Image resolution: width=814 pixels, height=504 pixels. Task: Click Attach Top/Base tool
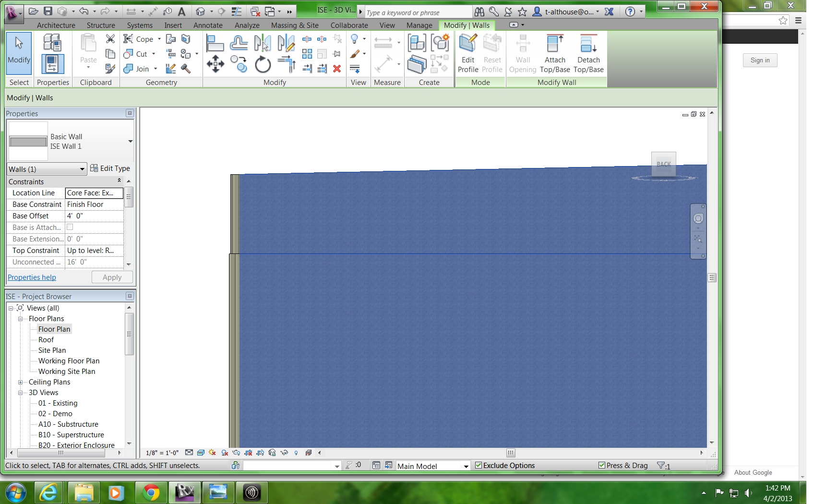click(555, 54)
